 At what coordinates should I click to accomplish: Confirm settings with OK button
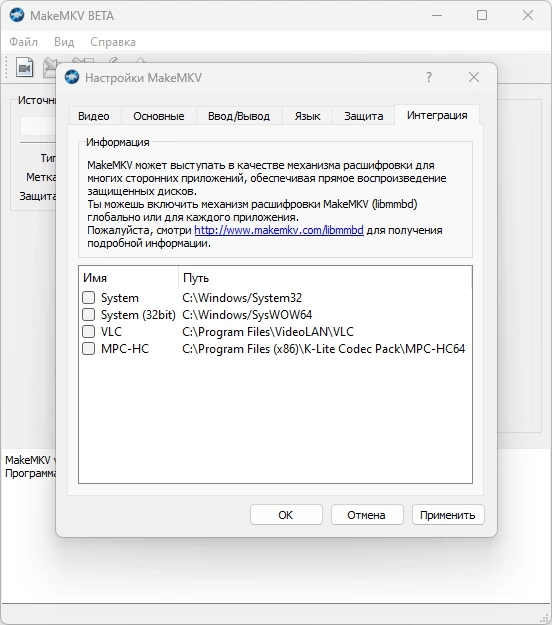286,515
